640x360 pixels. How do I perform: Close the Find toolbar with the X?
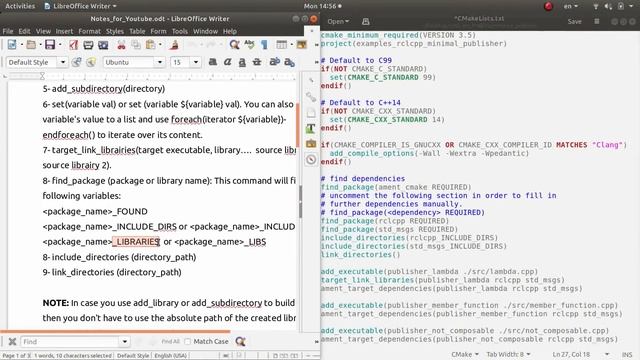tap(12, 342)
